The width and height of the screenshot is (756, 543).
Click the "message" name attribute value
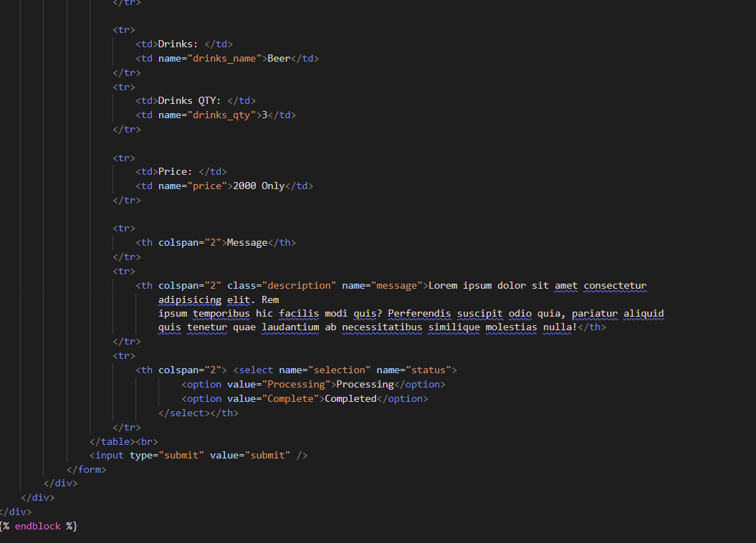[x=397, y=286]
